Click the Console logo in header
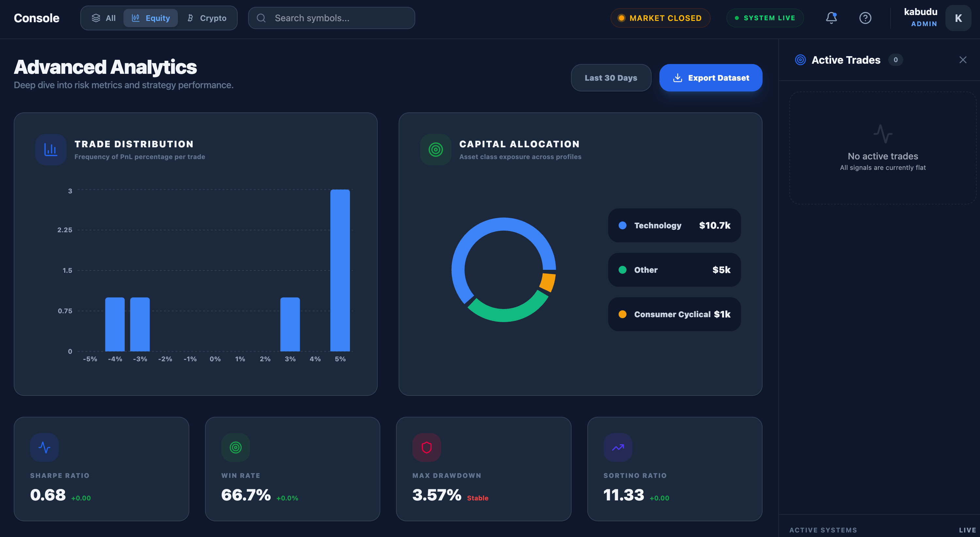The width and height of the screenshot is (980, 537). (37, 18)
